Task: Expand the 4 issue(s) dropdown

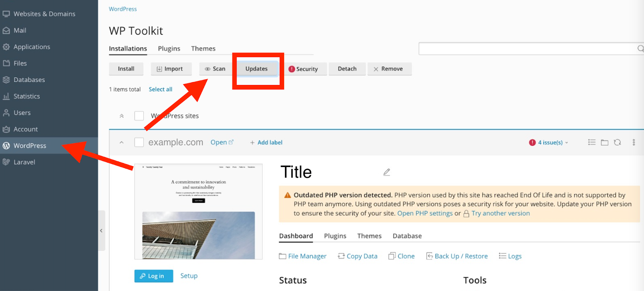Action: pos(549,142)
